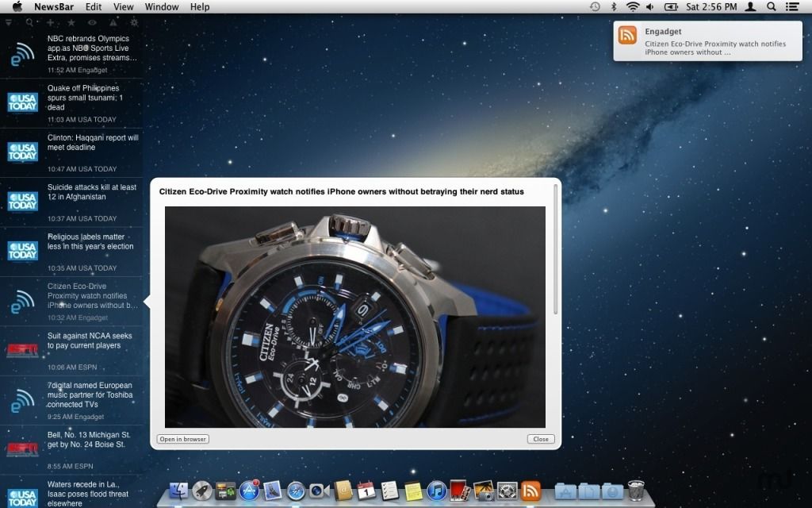Show starred items with the star icon
The height and width of the screenshot is (508, 812).
[x=71, y=22]
